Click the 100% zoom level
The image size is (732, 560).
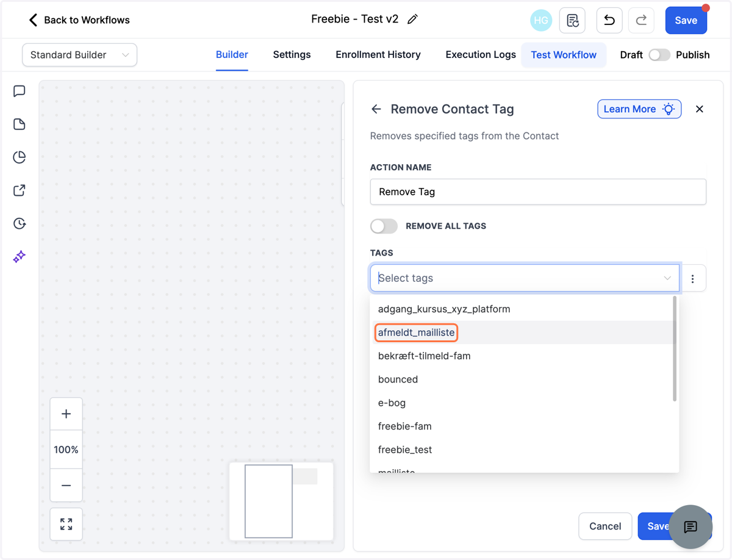click(66, 450)
